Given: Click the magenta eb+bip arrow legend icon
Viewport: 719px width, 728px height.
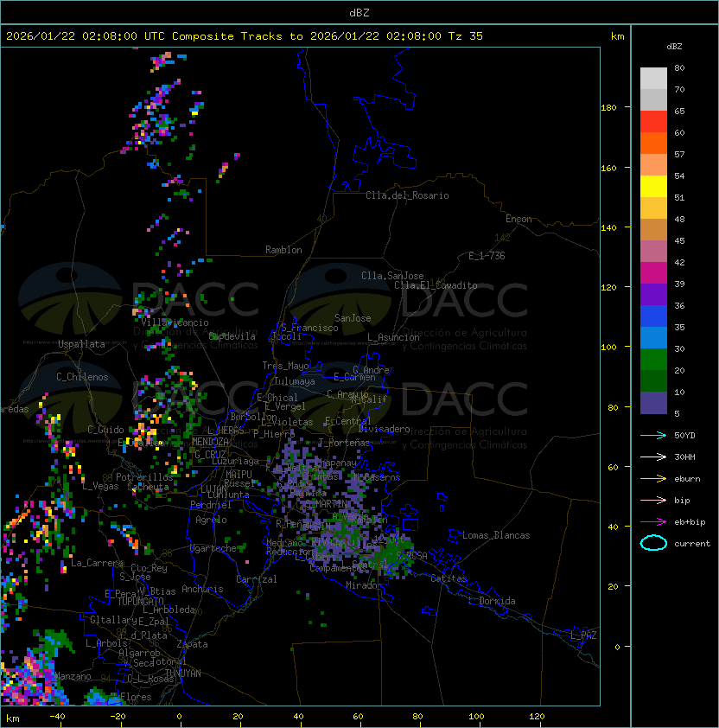Looking at the screenshot, I should click(653, 522).
